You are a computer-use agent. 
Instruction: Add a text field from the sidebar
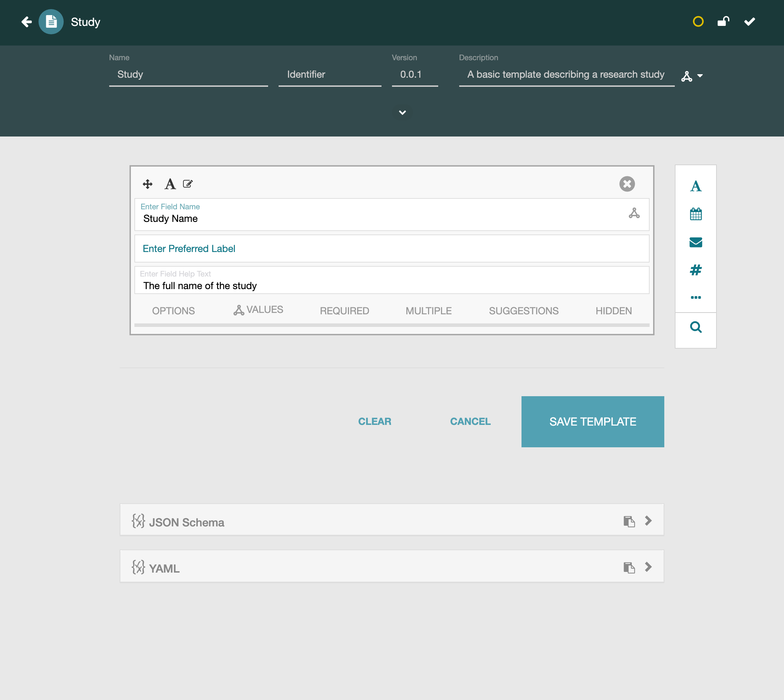695,186
